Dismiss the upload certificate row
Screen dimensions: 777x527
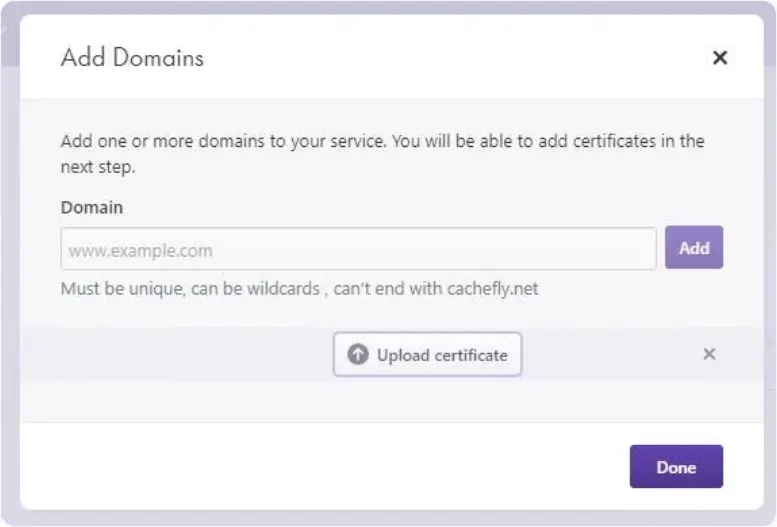tap(709, 354)
